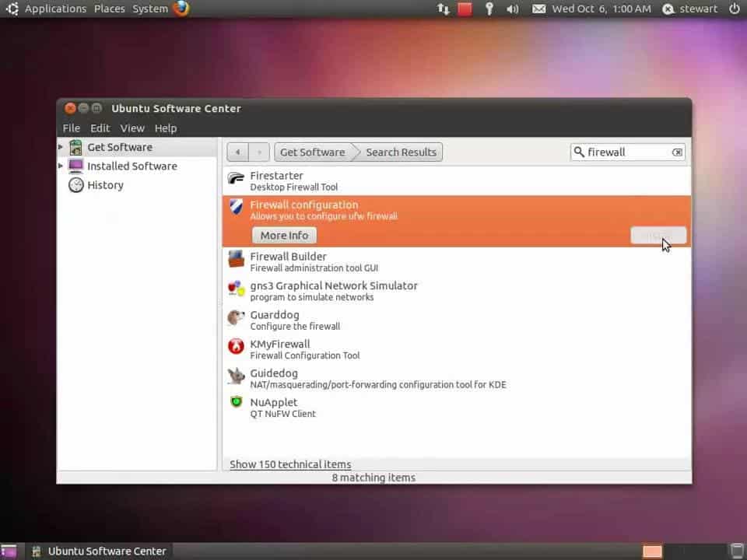Viewport: 747px width, 560px height.
Task: Click the Guarddog dog icon
Action: tap(236, 317)
